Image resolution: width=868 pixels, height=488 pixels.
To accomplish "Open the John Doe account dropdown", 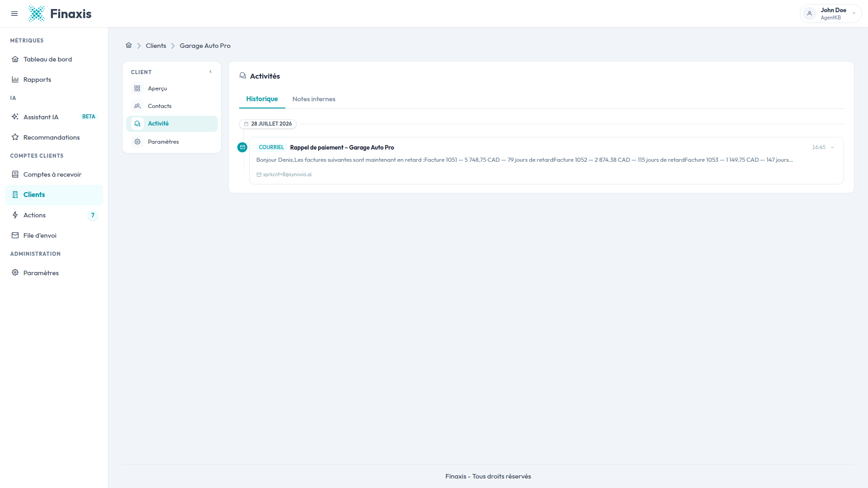I will pyautogui.click(x=831, y=14).
